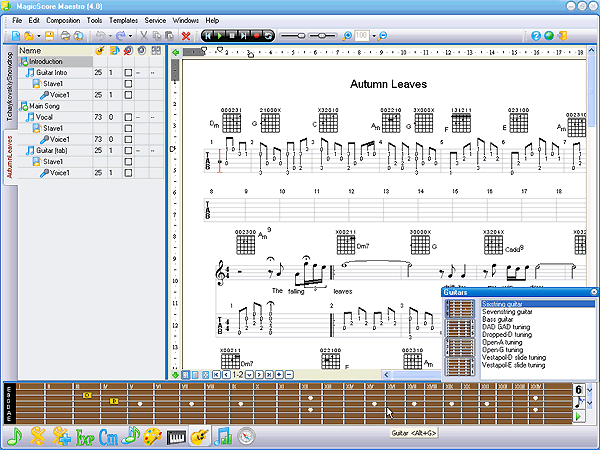Image resolution: width=600 pixels, height=450 pixels.
Task: Save the composition with the disk icon
Action: tap(49, 36)
